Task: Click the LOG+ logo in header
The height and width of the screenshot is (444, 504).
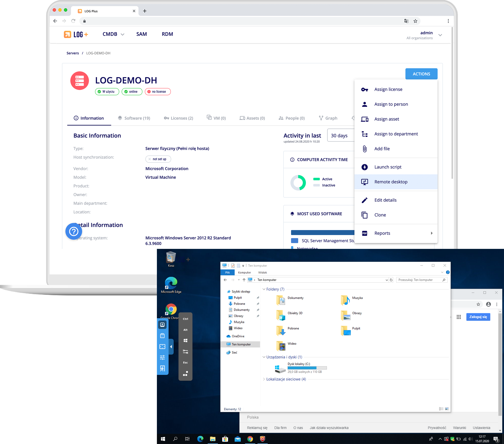Action: click(76, 34)
